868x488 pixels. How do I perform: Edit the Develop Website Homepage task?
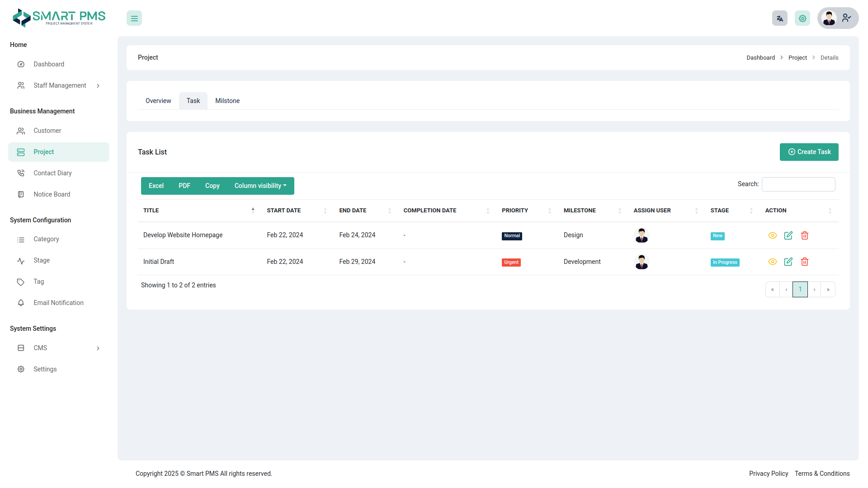(x=788, y=235)
